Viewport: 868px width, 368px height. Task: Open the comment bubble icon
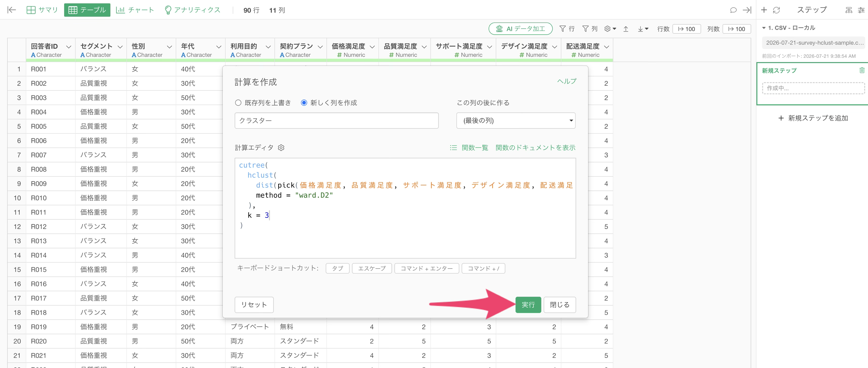tap(733, 10)
